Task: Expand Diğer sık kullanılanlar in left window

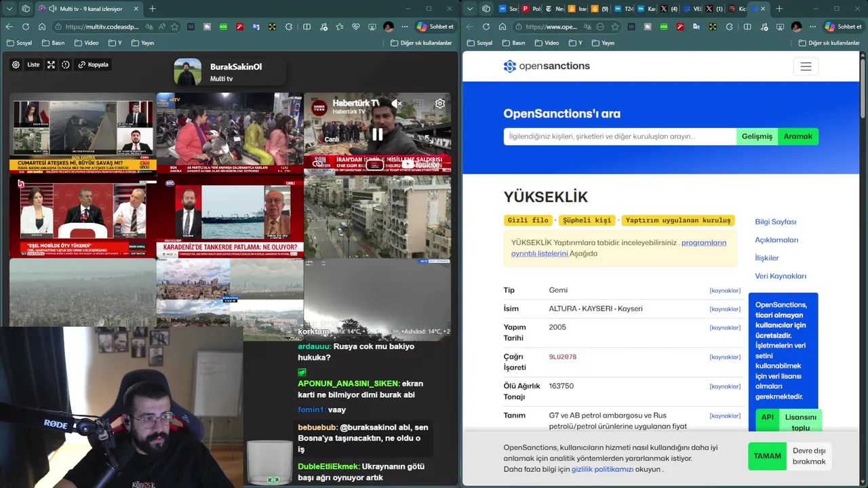Action: 421,43
